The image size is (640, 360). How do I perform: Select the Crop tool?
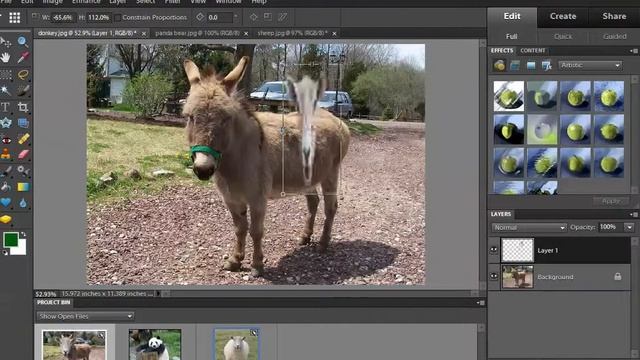point(23,107)
